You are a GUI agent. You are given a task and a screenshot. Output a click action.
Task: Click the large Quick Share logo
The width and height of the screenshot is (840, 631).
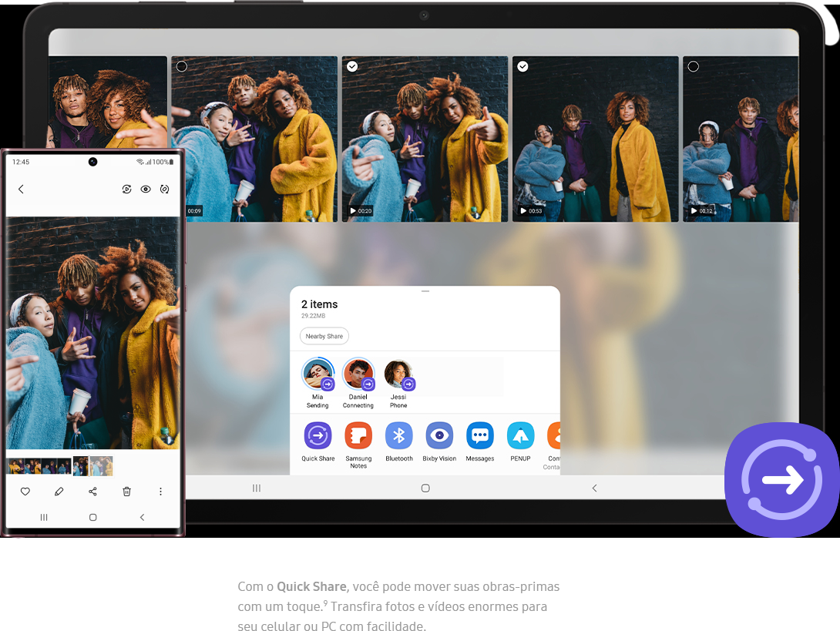tap(782, 479)
